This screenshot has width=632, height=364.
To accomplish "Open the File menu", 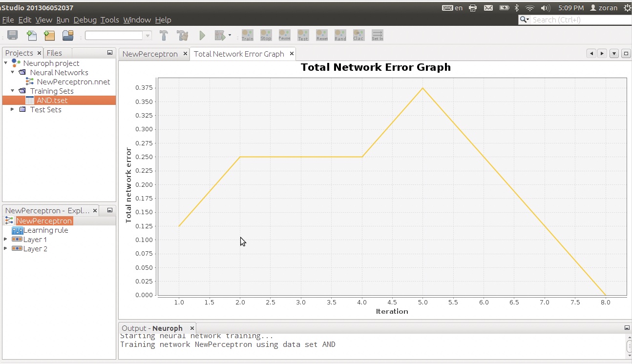I will pos(8,20).
